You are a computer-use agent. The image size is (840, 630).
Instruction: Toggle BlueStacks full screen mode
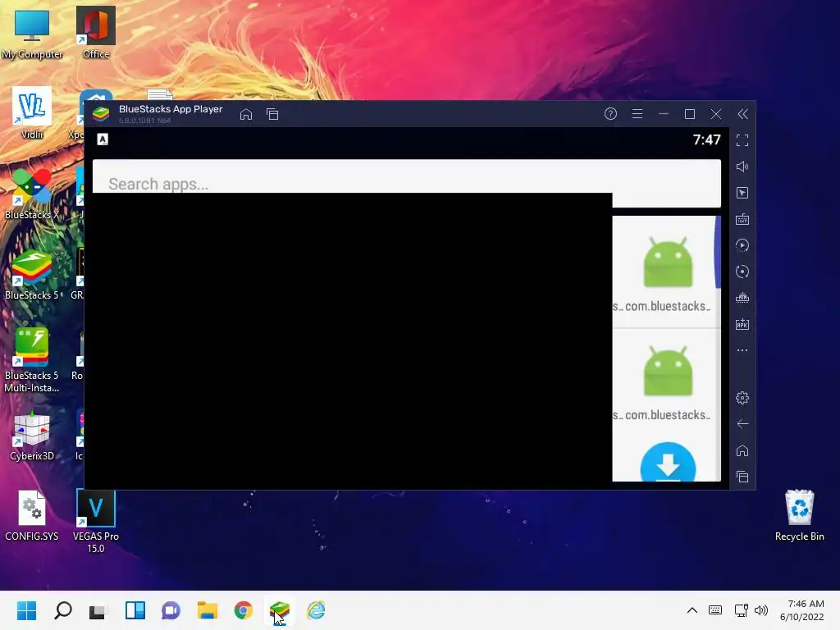(x=742, y=140)
